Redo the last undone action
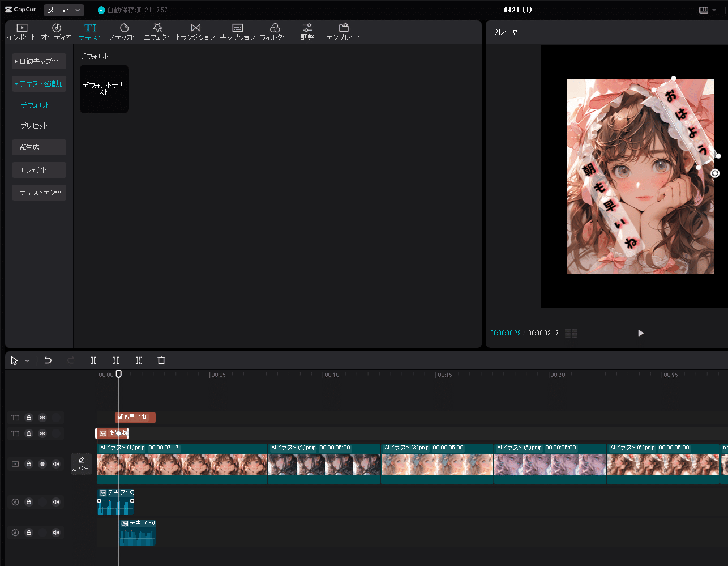The width and height of the screenshot is (728, 566). pyautogui.click(x=71, y=360)
